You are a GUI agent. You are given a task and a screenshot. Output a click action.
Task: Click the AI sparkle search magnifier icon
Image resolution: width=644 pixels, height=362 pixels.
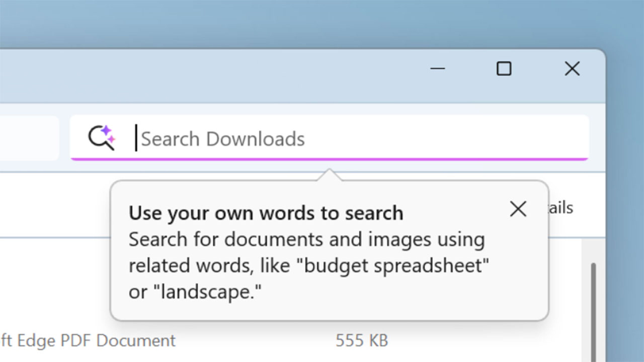click(101, 138)
